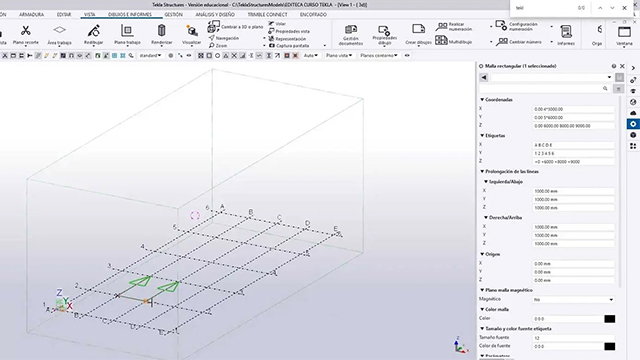Switch to the EDITAR ribbon tab
Image resolution: width=640 pixels, height=360 pixels.
point(64,14)
